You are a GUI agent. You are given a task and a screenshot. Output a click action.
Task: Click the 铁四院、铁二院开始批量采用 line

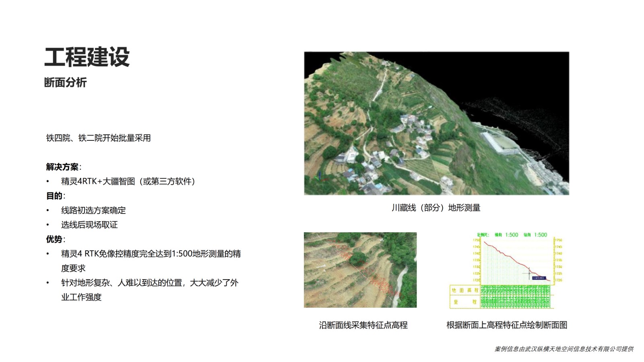pyautogui.click(x=98, y=138)
